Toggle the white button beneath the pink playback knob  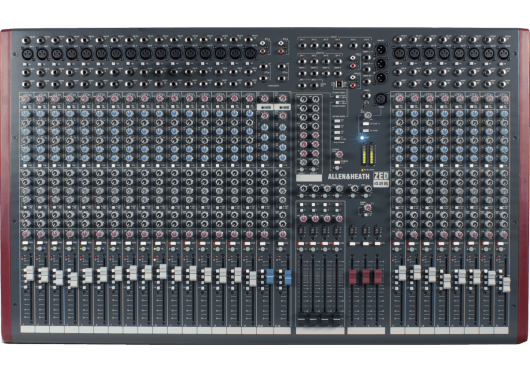pos(337,163)
